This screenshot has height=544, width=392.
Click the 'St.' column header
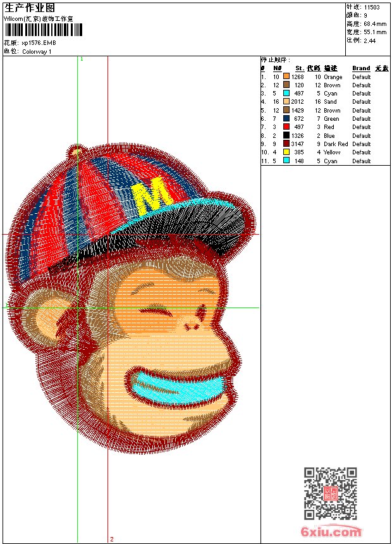(x=300, y=68)
